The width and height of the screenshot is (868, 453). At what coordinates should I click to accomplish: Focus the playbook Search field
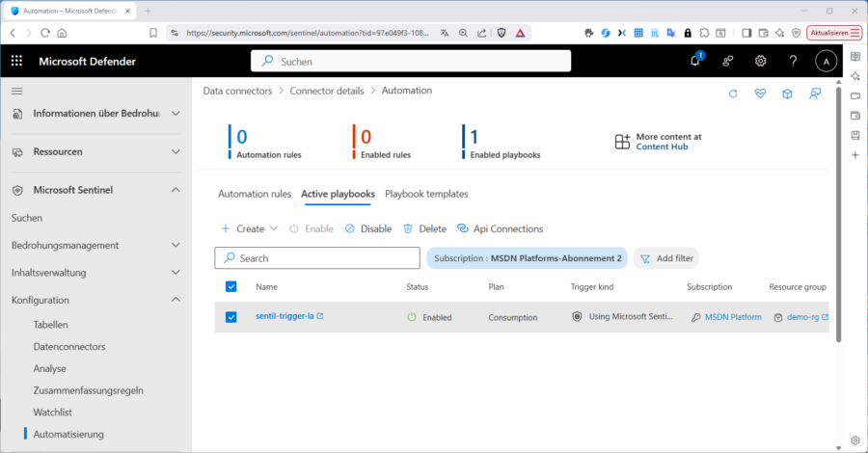317,258
